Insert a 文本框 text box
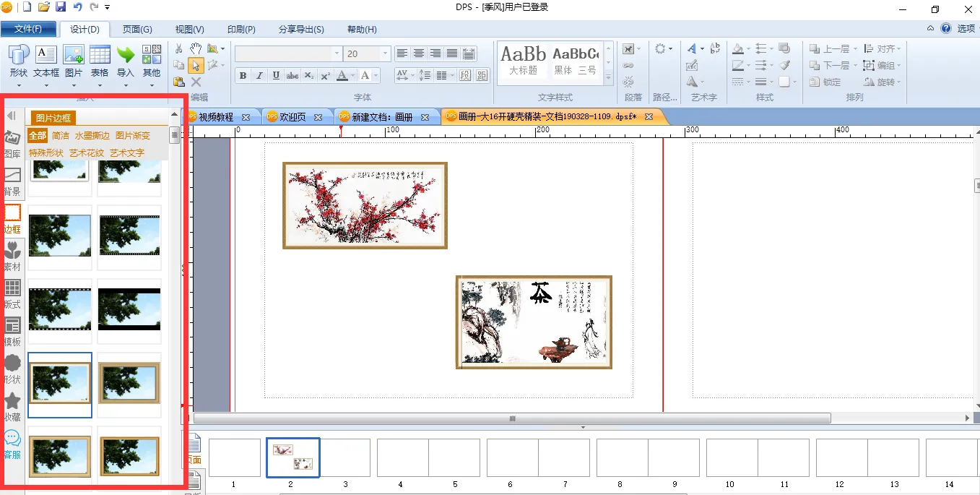The width and height of the screenshot is (980, 495). coord(46,61)
